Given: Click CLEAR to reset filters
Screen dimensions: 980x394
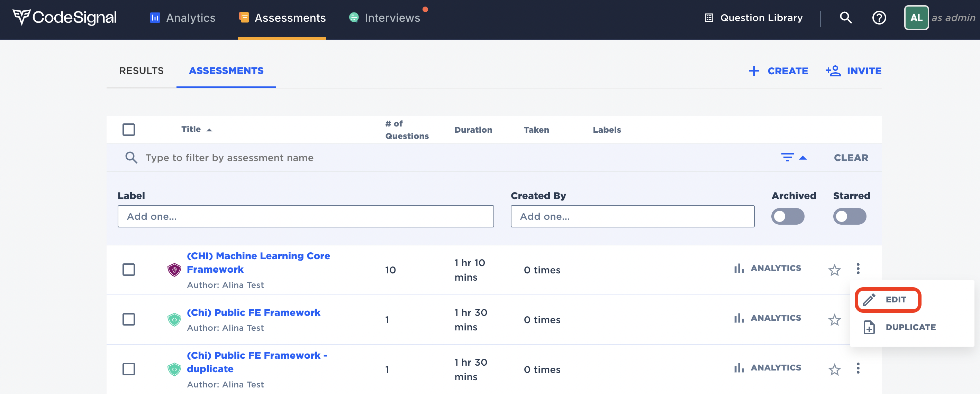Looking at the screenshot, I should coord(851,158).
